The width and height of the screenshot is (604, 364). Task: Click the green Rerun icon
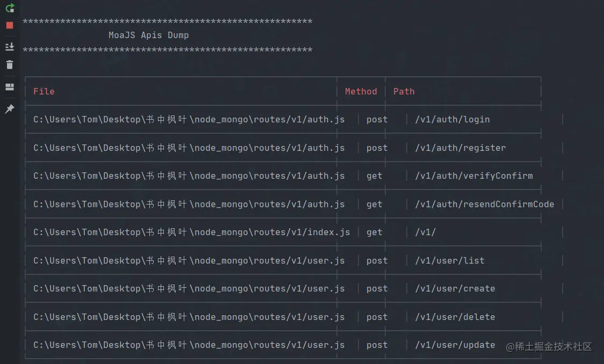click(x=10, y=8)
